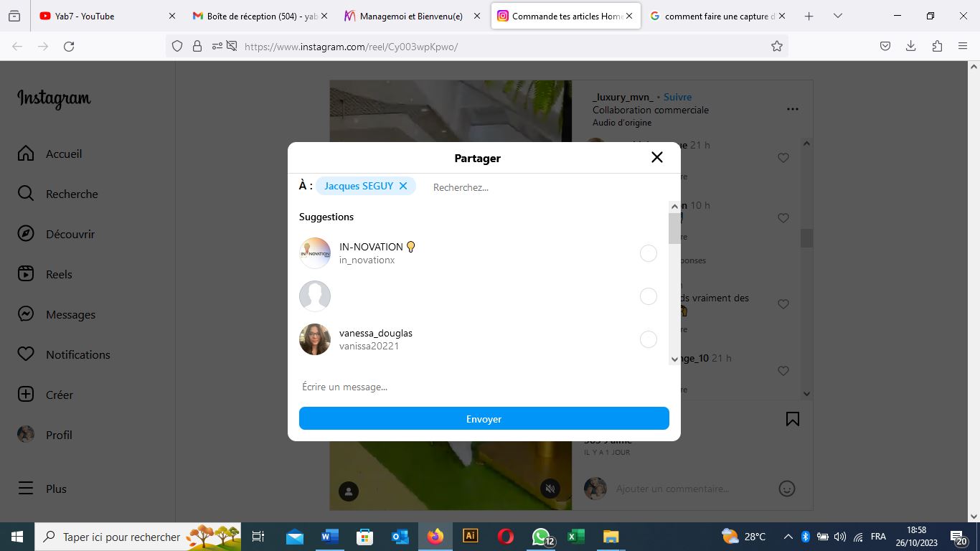
Task: Open the list all tabs dropdown
Action: click(837, 16)
